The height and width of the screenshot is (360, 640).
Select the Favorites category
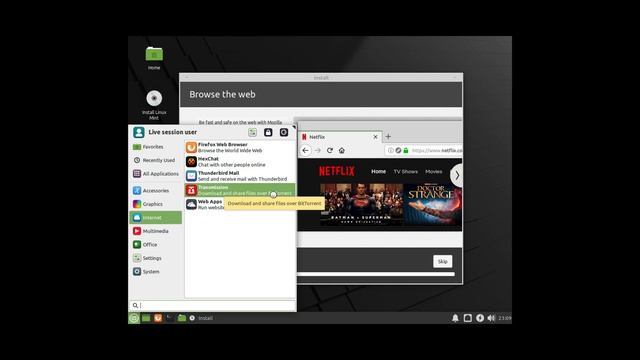pyautogui.click(x=156, y=147)
